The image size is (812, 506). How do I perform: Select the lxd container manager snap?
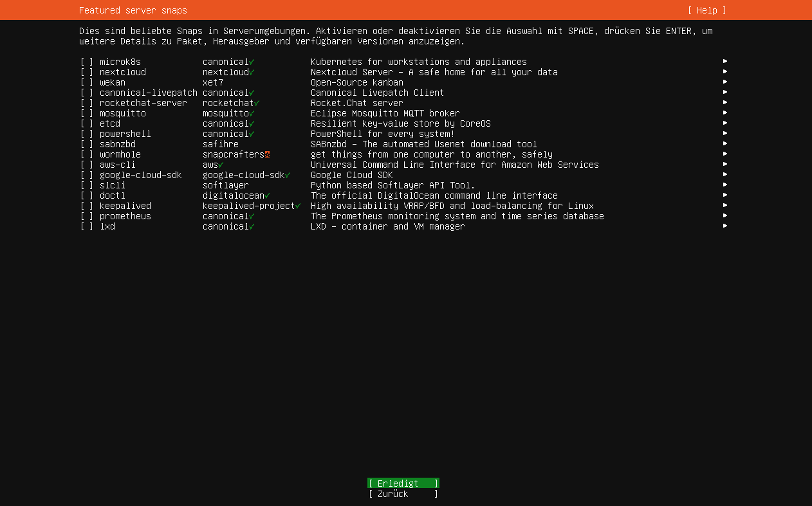[87, 226]
